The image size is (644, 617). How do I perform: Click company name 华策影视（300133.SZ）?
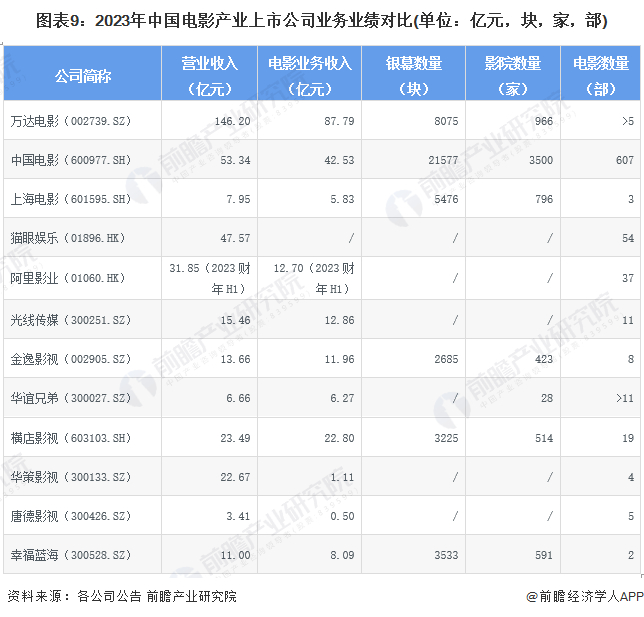71,477
